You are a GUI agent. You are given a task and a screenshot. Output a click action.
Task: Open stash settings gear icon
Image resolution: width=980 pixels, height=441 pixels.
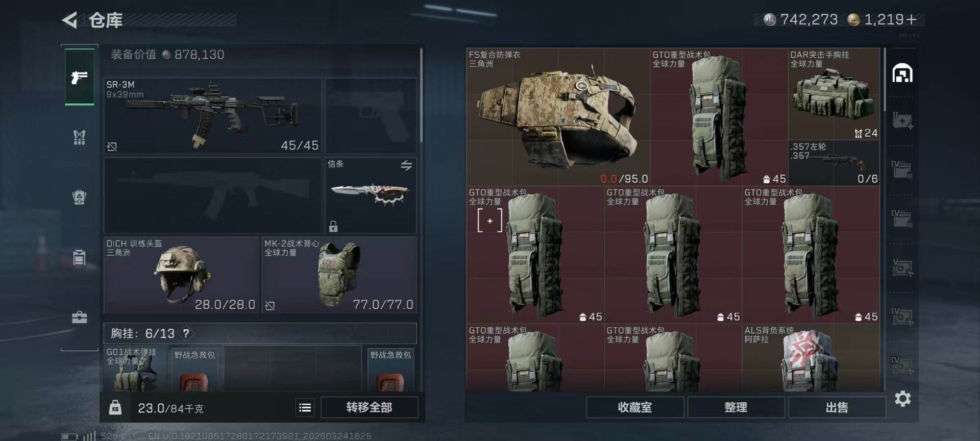[902, 399]
